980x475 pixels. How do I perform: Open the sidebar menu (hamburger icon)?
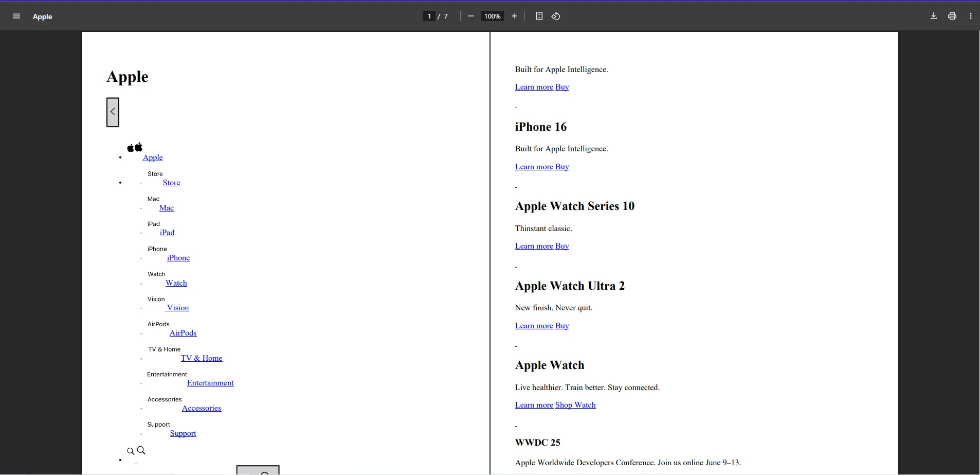coord(16,16)
